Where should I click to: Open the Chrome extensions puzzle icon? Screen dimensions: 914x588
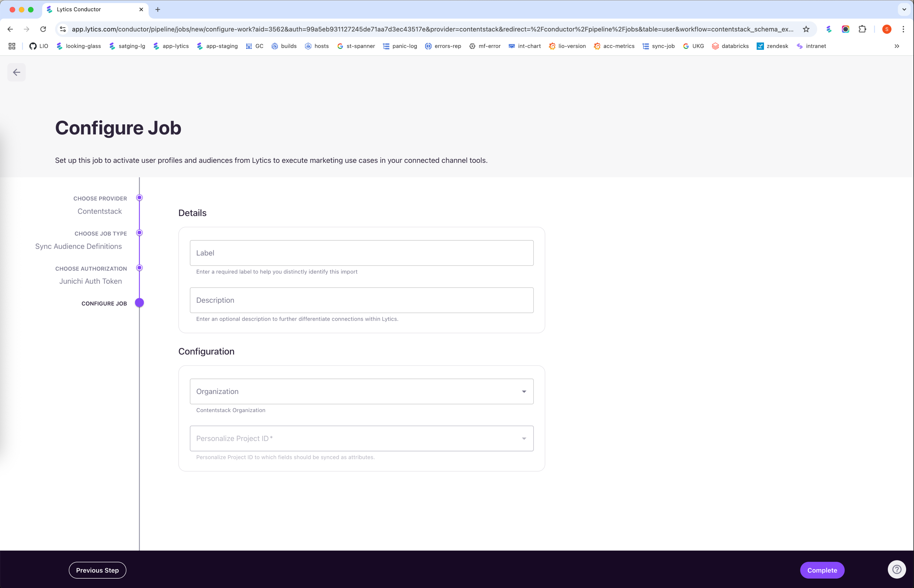862,29
